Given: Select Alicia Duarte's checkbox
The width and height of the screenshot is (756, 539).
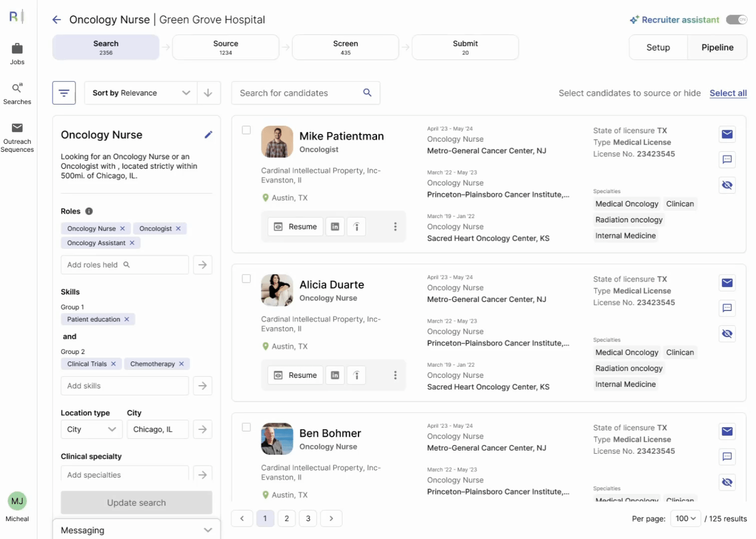Looking at the screenshot, I should point(246,278).
